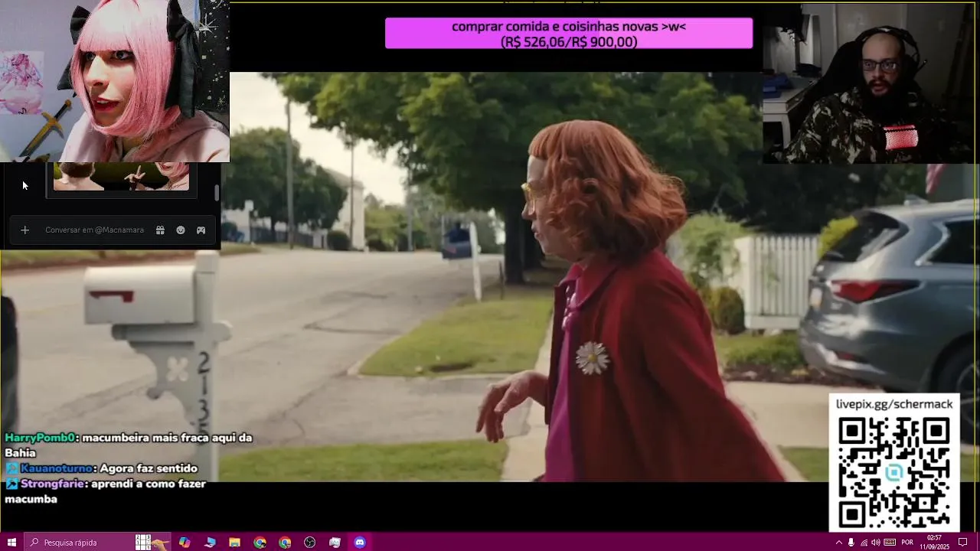The image size is (980, 551).
Task: Open the notification center icon
Action: tap(963, 543)
